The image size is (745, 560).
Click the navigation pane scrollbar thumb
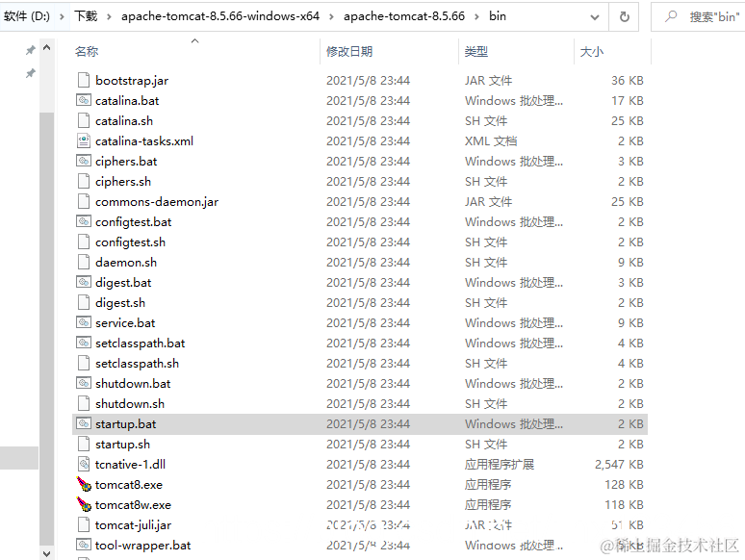point(46,329)
